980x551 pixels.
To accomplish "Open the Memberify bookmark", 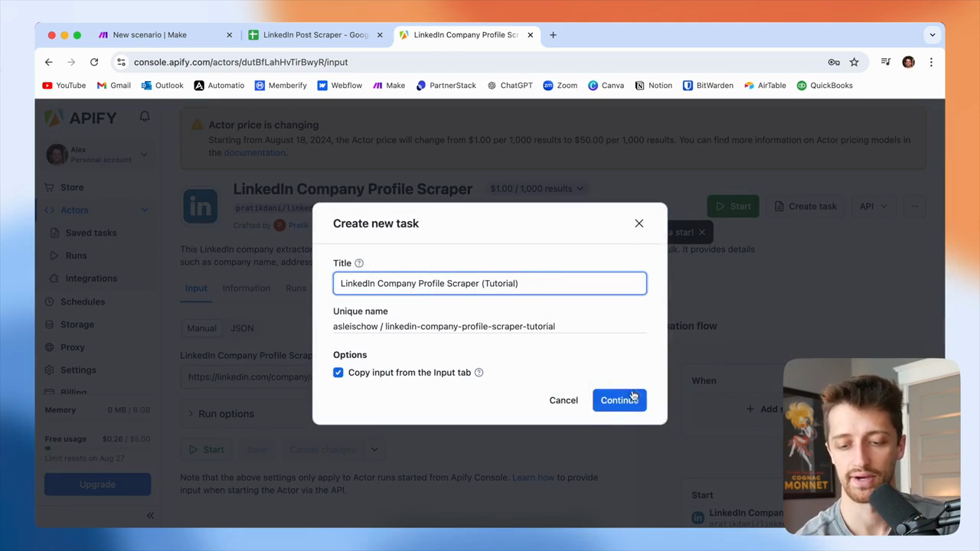I will pos(281,86).
